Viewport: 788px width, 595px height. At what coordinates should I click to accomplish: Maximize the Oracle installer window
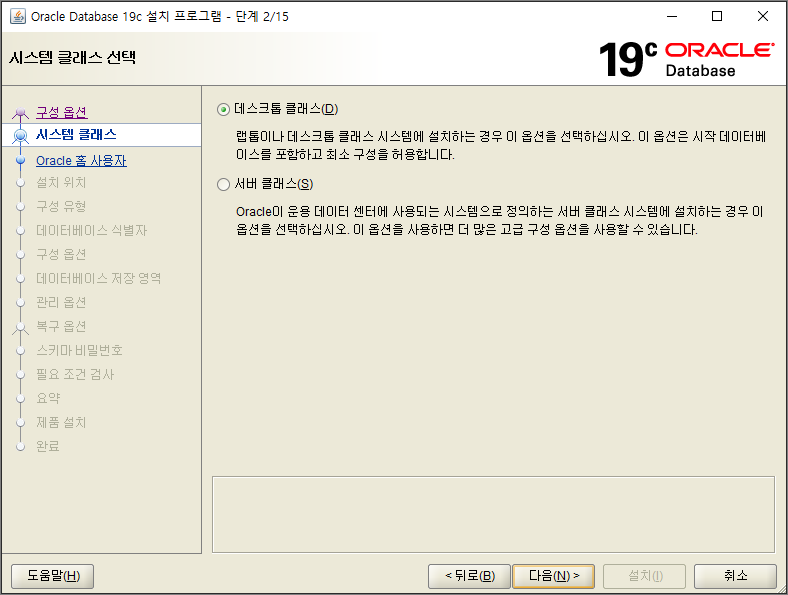(x=717, y=16)
